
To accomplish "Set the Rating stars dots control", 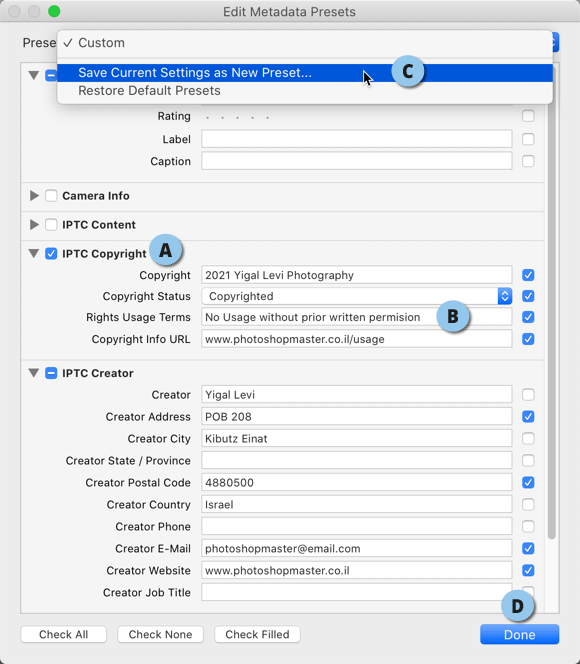I will pos(237,117).
